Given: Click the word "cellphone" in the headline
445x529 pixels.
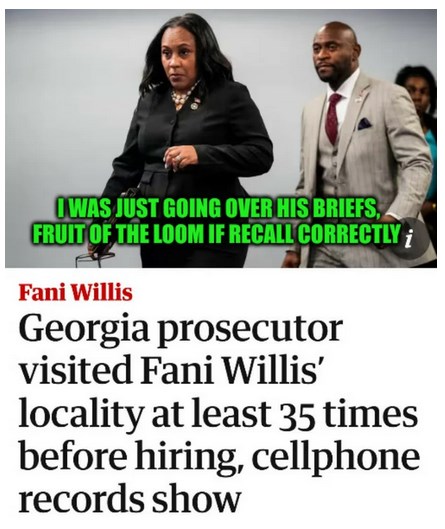Looking at the screenshot, I should (x=336, y=456).
